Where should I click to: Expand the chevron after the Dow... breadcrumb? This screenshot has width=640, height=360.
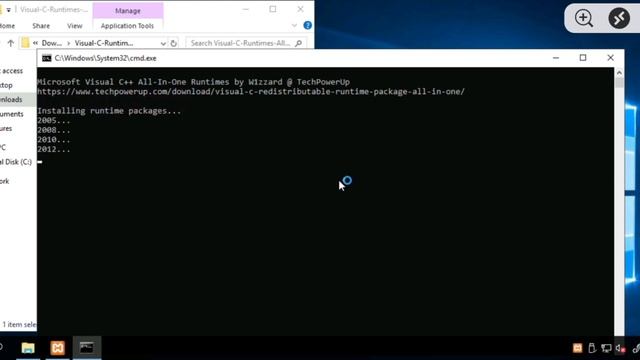tap(69, 43)
